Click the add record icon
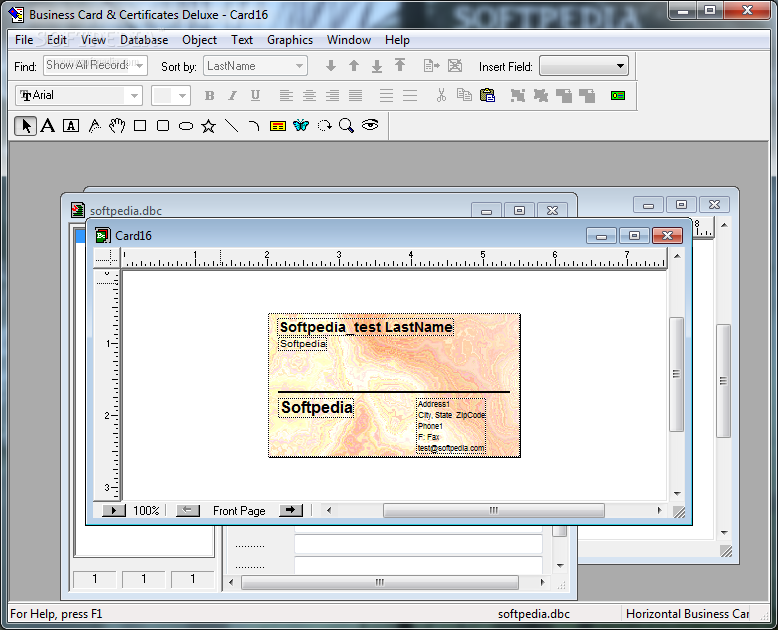778x630 pixels. pos(432,65)
